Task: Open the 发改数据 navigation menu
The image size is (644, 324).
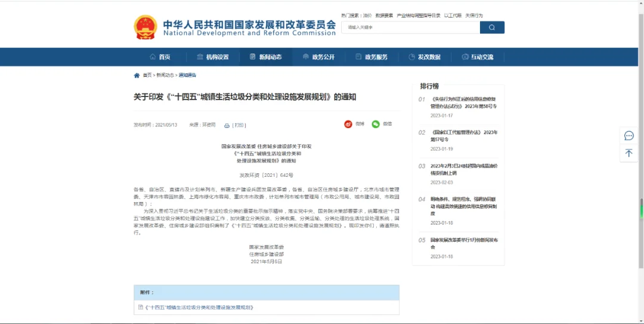Action: (425, 57)
